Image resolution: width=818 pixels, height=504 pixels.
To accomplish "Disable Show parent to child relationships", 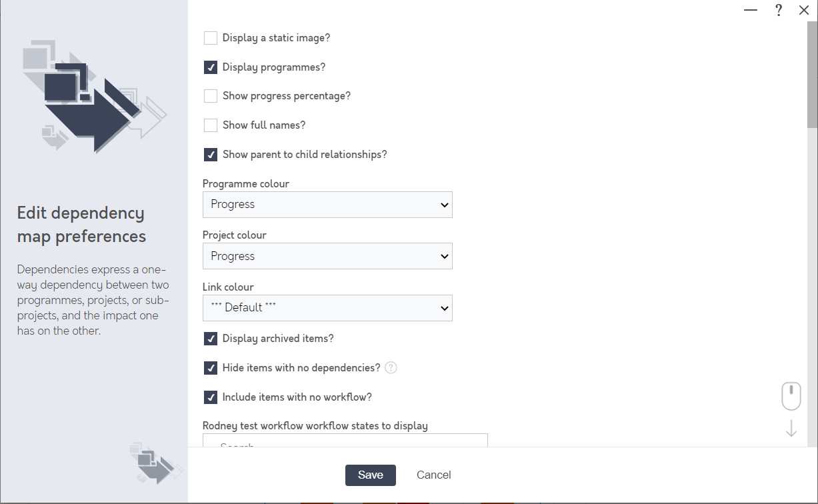I will (211, 155).
